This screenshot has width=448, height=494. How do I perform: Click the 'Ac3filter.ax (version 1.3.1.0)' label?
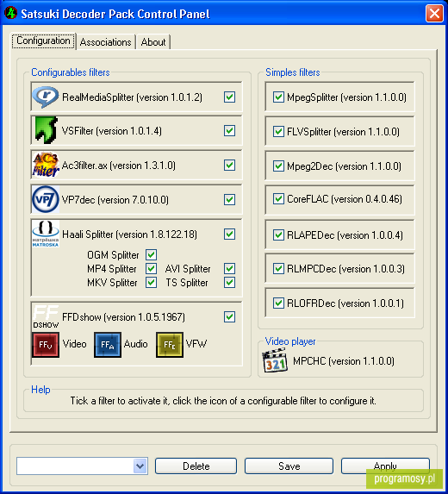pyautogui.click(x=119, y=166)
